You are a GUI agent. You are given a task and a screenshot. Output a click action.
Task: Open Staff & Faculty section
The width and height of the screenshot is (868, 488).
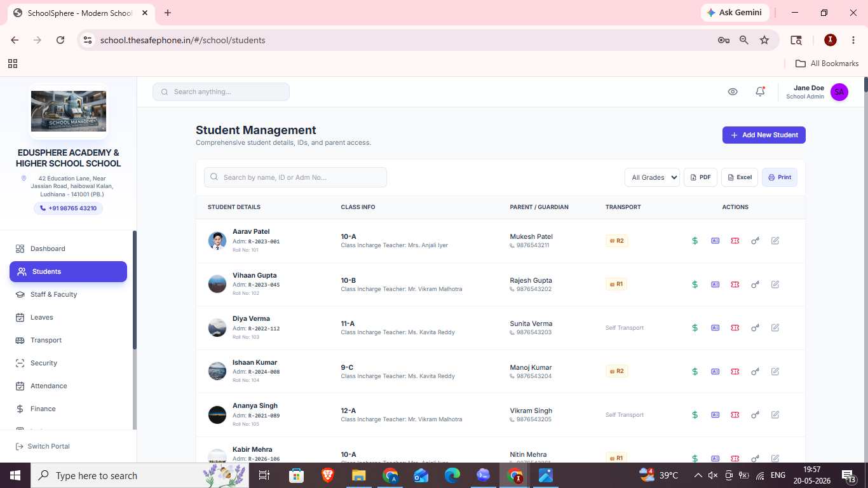tap(68, 294)
